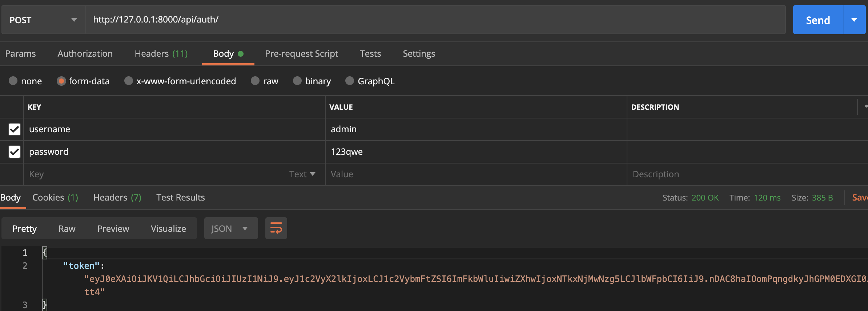Switch to the request Body tab
Image resolution: width=868 pixels, height=311 pixels.
pyautogui.click(x=228, y=54)
